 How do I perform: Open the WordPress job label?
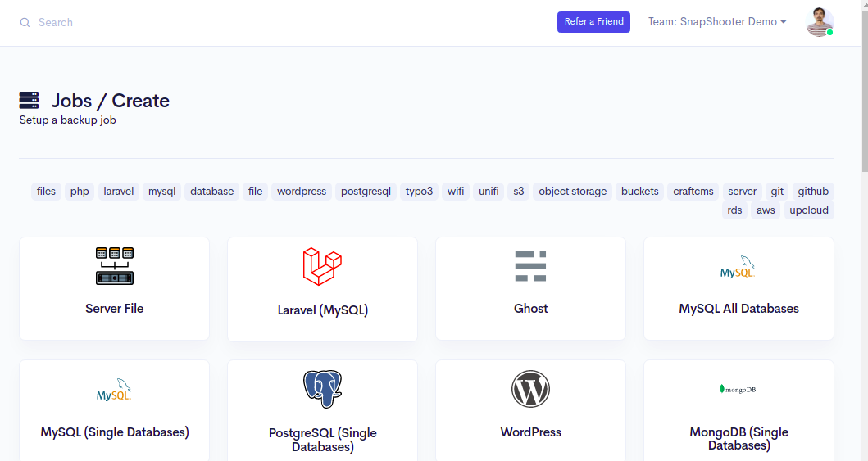pos(530,432)
